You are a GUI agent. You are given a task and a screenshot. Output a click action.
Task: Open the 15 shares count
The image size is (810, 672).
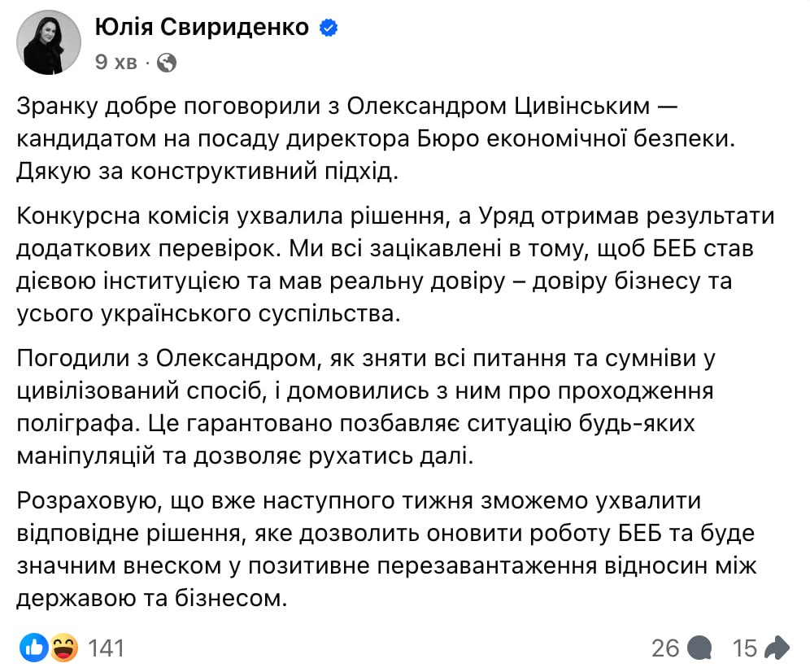[744, 648]
